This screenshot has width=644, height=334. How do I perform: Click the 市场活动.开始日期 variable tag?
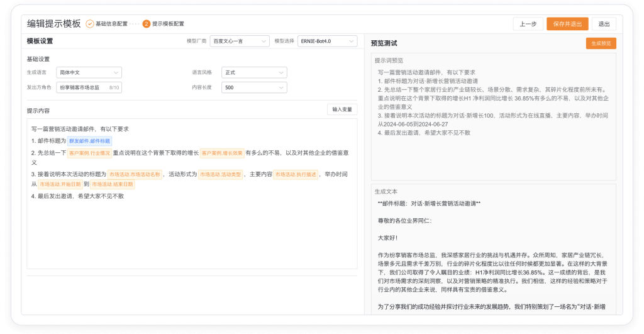59,184
